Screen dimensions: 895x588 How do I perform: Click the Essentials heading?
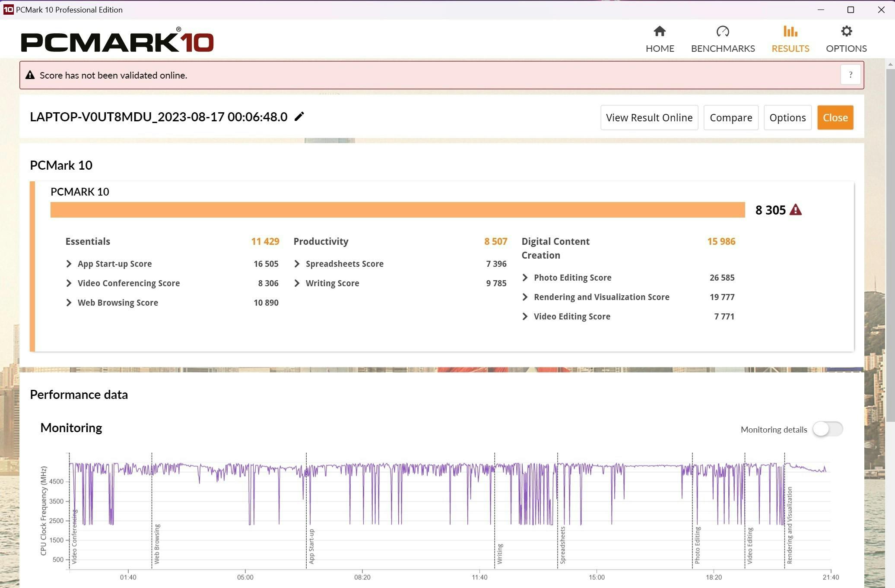[88, 241]
